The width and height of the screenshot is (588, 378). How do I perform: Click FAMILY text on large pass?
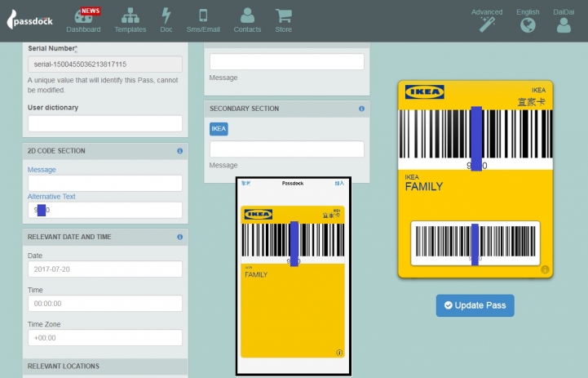[424, 187]
